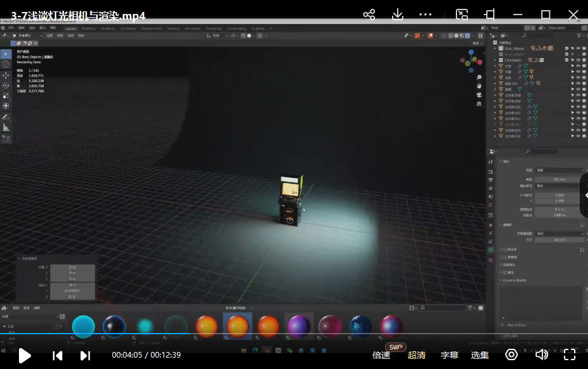Open the 选集 episode list
The height and width of the screenshot is (369, 588).
tap(480, 355)
